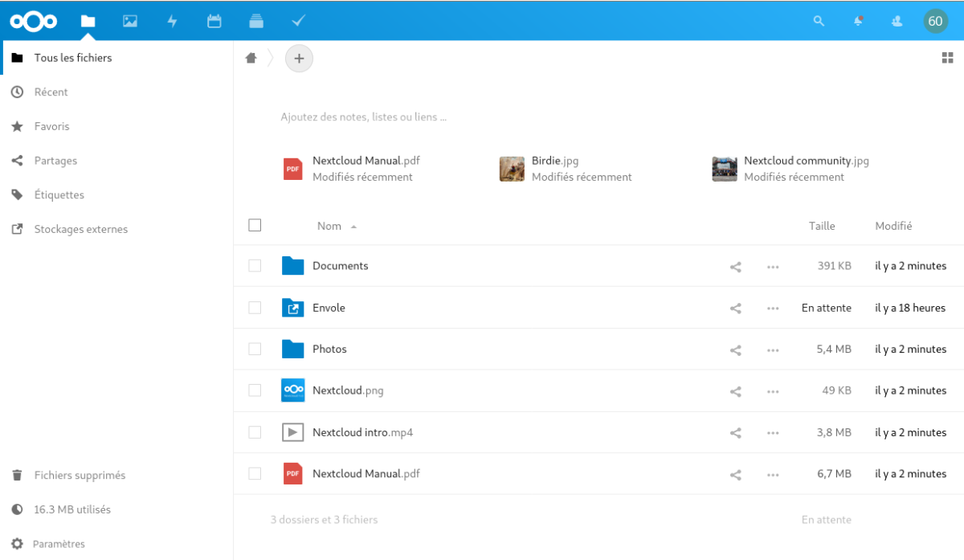Select the Photos row checkbox
The height and width of the screenshot is (560, 964).
255,349
